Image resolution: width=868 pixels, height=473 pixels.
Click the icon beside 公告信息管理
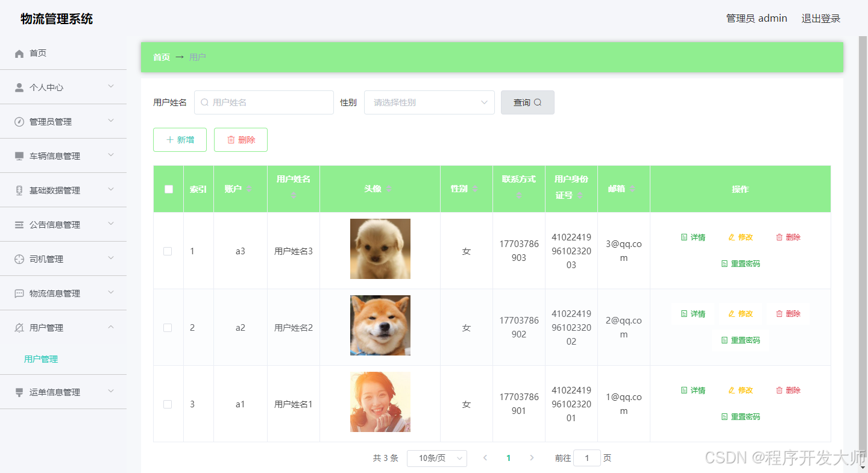(19, 225)
